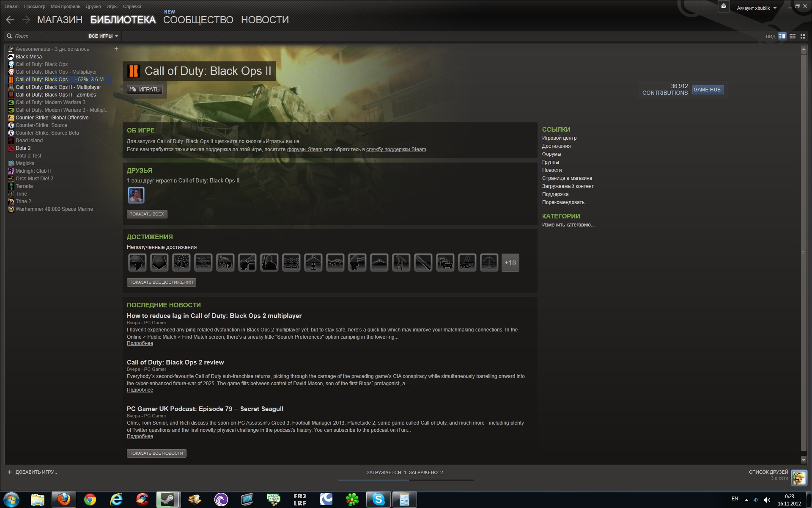Open the friends list avatar icon
Image resolution: width=812 pixels, height=508 pixels.
799,478
